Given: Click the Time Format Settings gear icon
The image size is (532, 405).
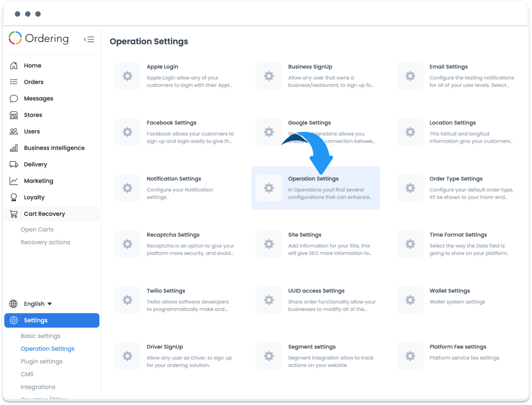Looking at the screenshot, I should coord(410,244).
